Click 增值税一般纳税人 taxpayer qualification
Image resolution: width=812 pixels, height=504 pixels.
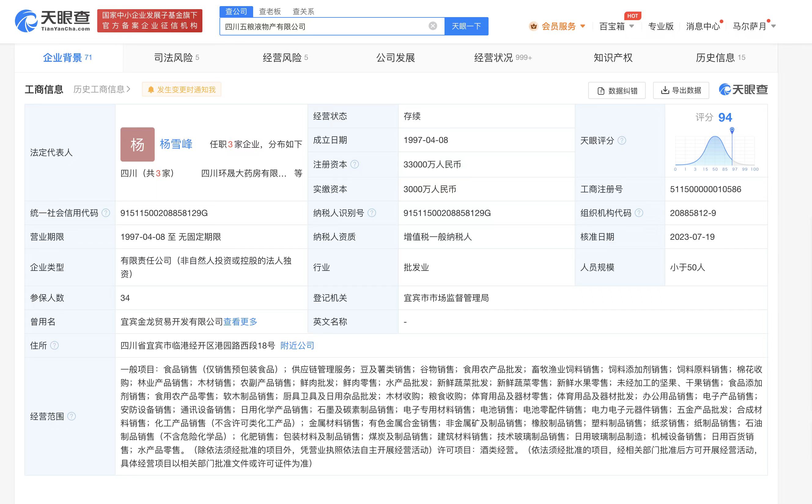pyautogui.click(x=437, y=237)
